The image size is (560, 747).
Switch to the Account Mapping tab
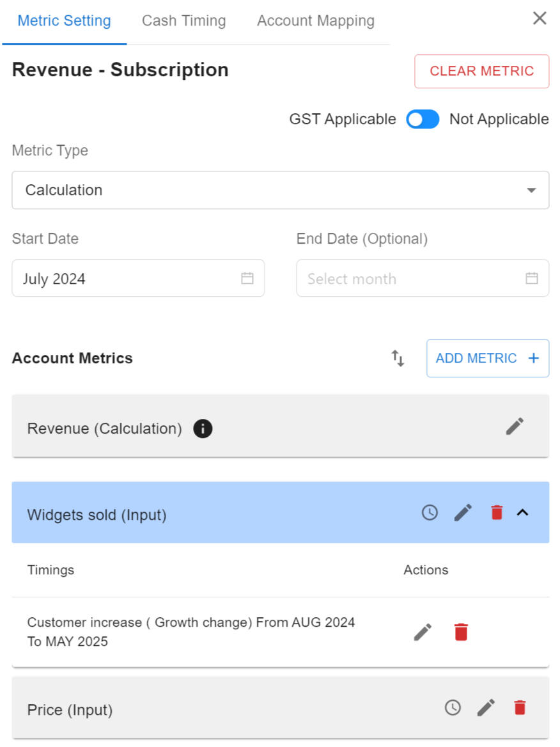tap(315, 21)
